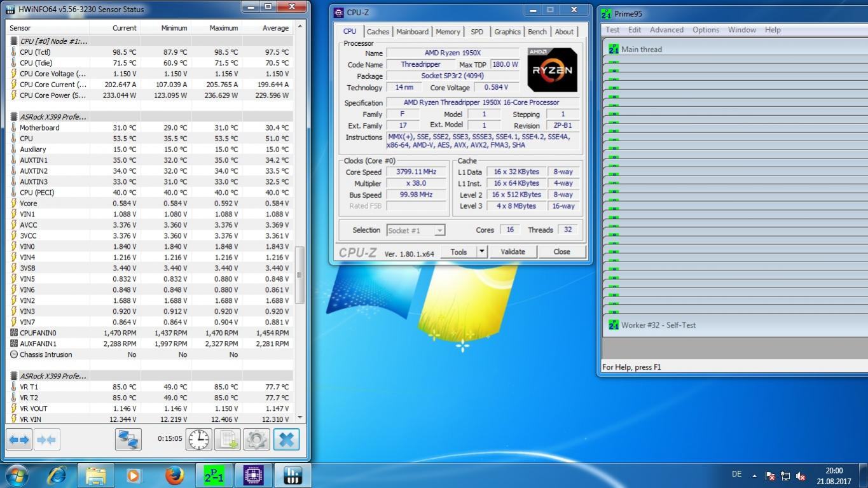This screenshot has width=868, height=488.
Task: Open Prime95 Edit menu
Action: (635, 30)
